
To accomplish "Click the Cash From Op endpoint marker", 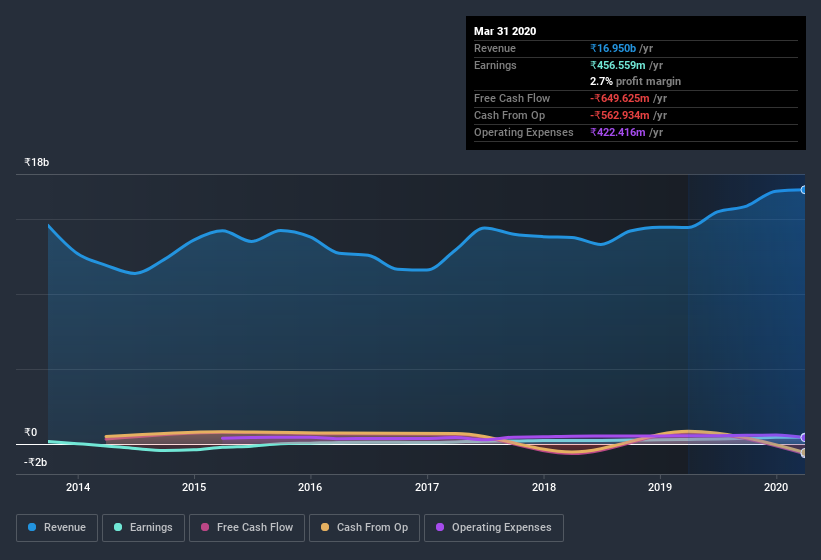I will click(804, 453).
